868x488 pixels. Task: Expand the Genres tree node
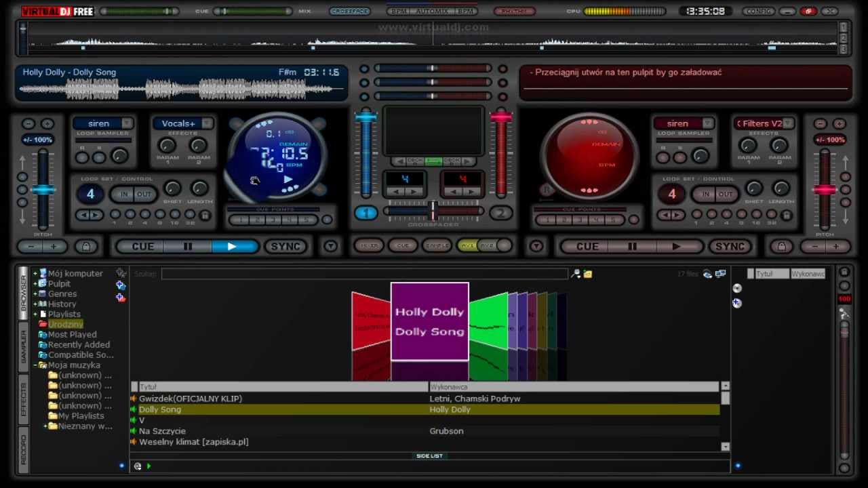[35, 294]
